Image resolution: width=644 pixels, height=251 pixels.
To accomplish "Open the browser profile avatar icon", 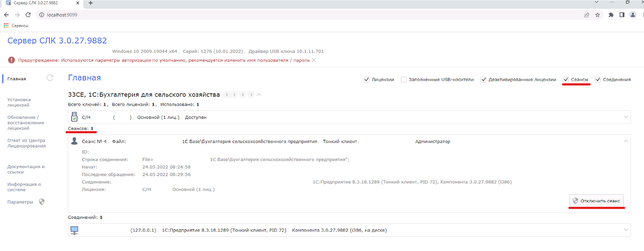I will pyautogui.click(x=633, y=15).
